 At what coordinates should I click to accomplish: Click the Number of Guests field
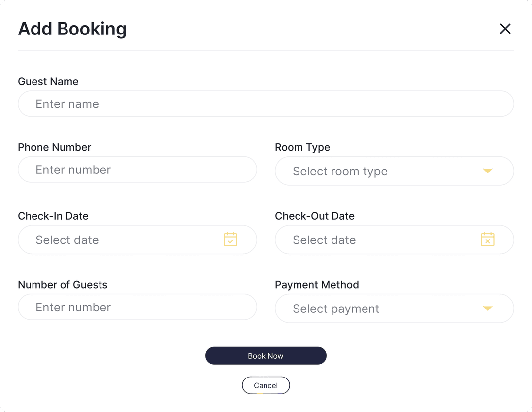click(137, 307)
